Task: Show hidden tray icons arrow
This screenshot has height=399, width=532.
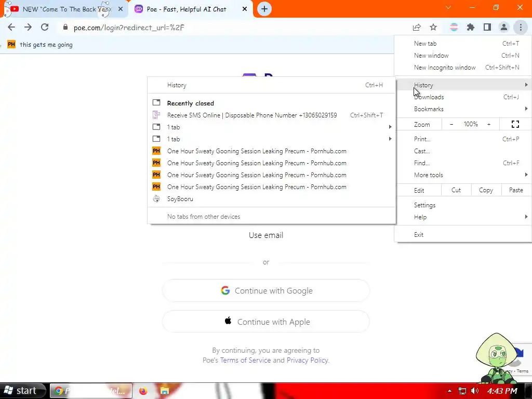Action: pos(449,391)
